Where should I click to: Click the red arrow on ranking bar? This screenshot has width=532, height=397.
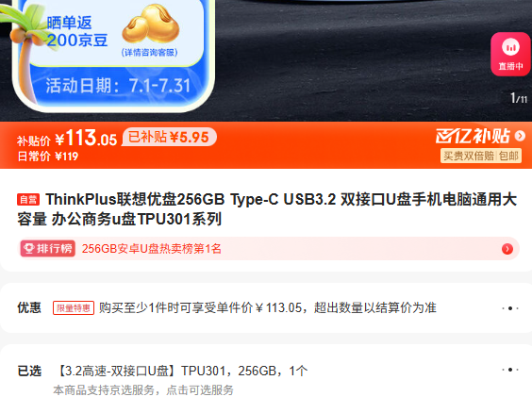click(x=507, y=249)
